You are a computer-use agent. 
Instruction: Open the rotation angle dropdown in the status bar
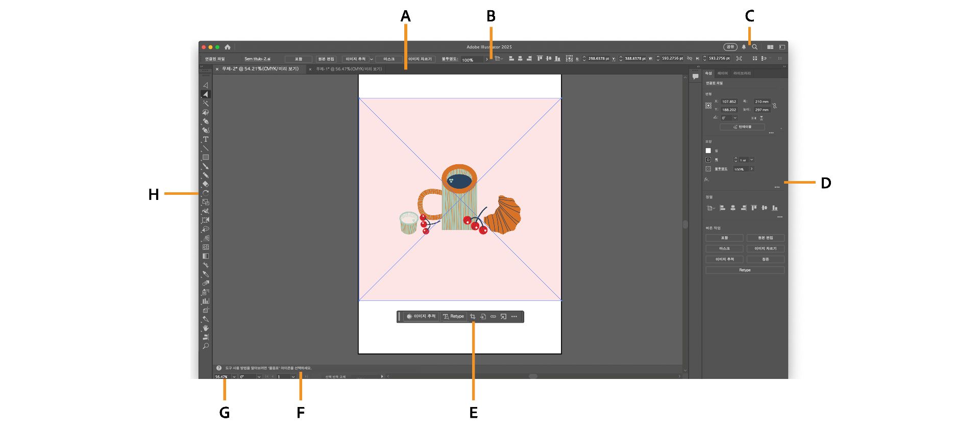(x=259, y=377)
